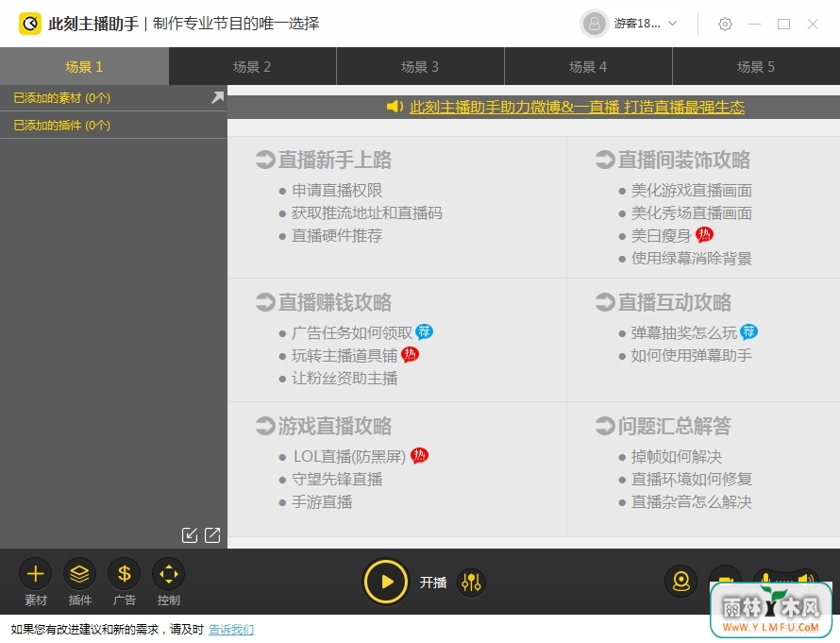Switch to 场景 4 tab
The image size is (840, 643).
tap(588, 66)
